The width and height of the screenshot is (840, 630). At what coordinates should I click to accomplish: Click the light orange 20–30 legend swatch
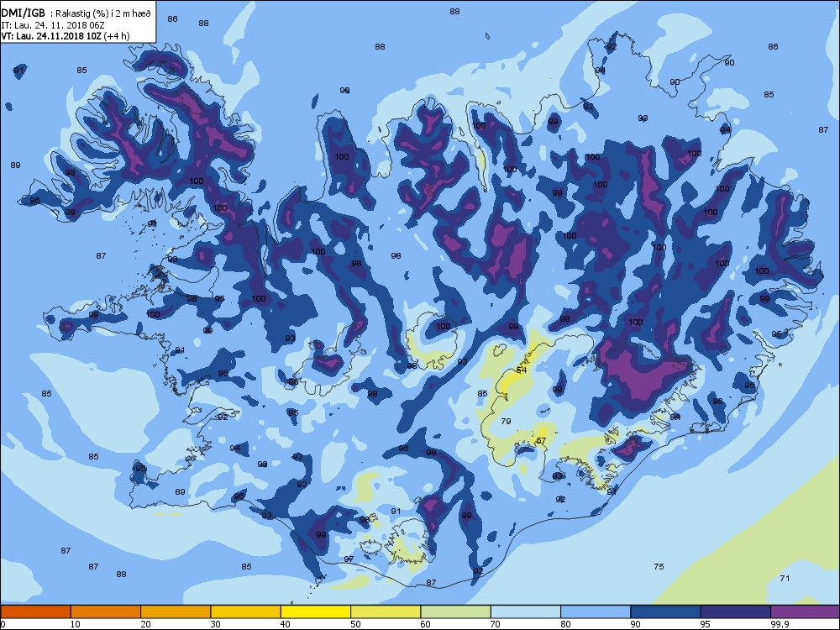pyautogui.click(x=176, y=612)
